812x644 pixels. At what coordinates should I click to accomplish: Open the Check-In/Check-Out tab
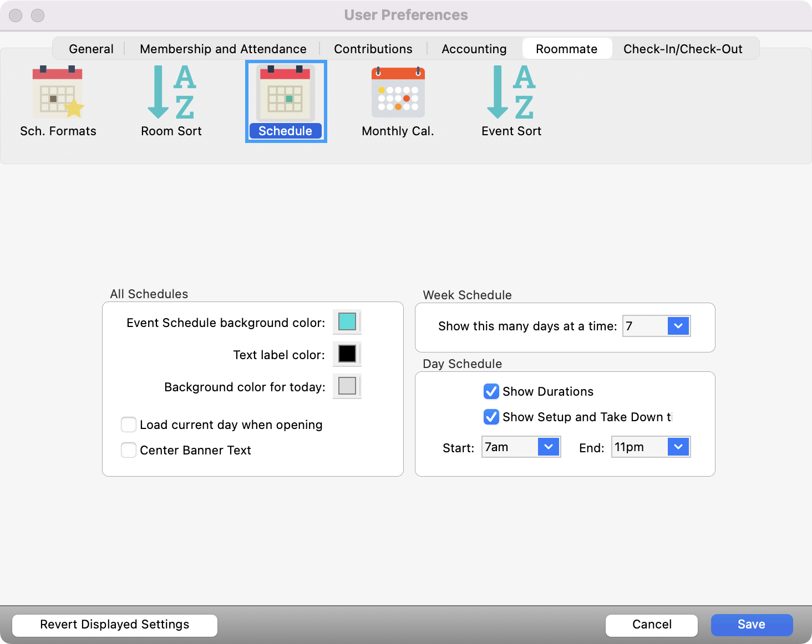[682, 49]
